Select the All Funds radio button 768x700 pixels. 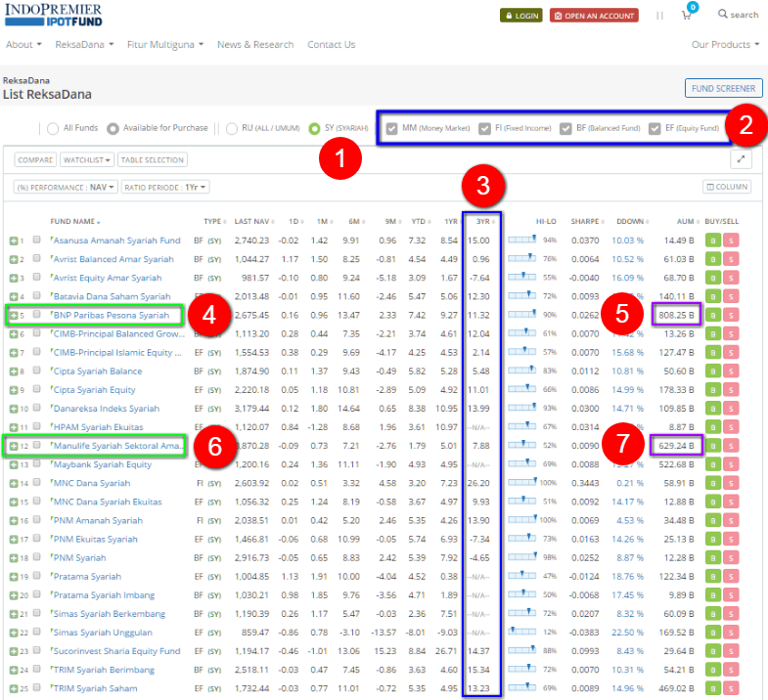tap(53, 128)
